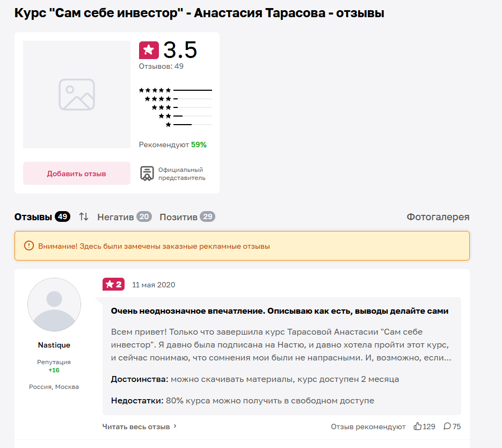The height and width of the screenshot is (448, 502).
Task: Select the red ★2 rating badge on review
Action: 113,284
